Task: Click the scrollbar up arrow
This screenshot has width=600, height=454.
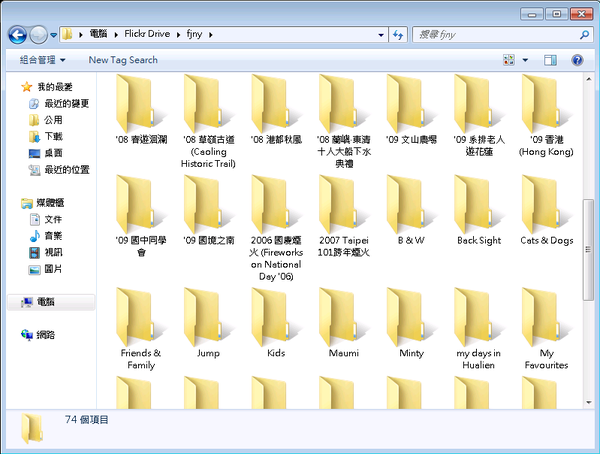Action: [589, 79]
